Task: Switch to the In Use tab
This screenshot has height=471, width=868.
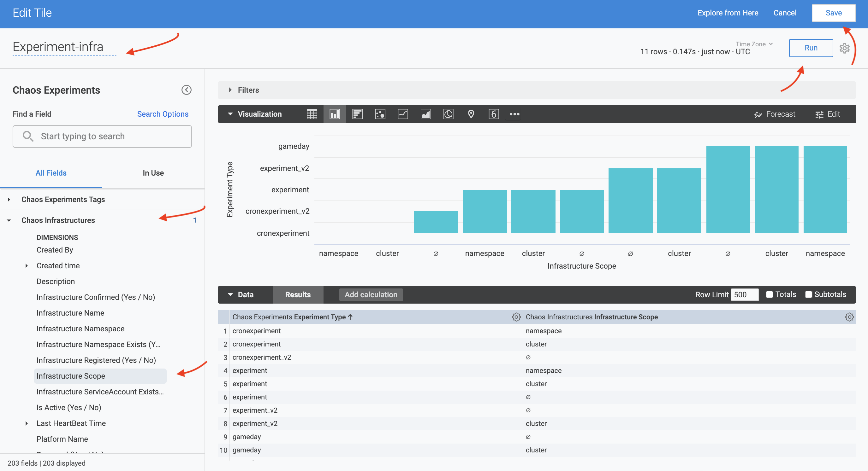Action: point(153,173)
